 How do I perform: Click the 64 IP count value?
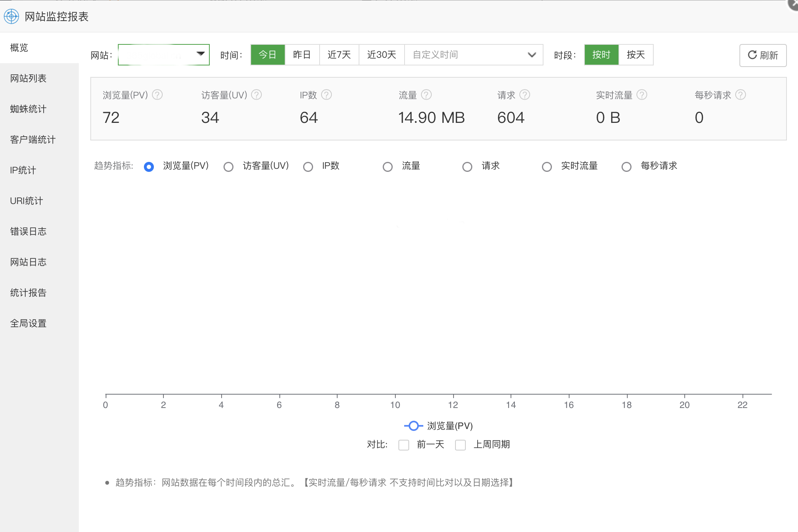pos(309,117)
